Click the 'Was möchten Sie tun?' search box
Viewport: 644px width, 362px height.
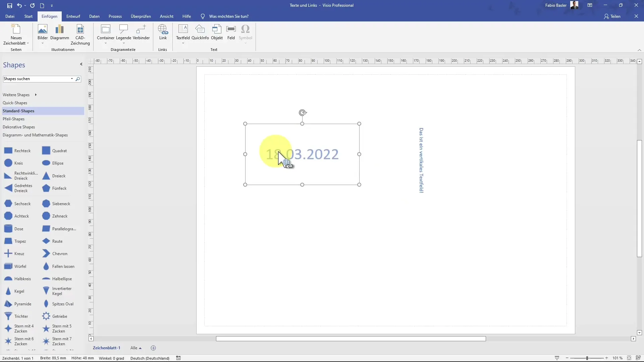229,16
